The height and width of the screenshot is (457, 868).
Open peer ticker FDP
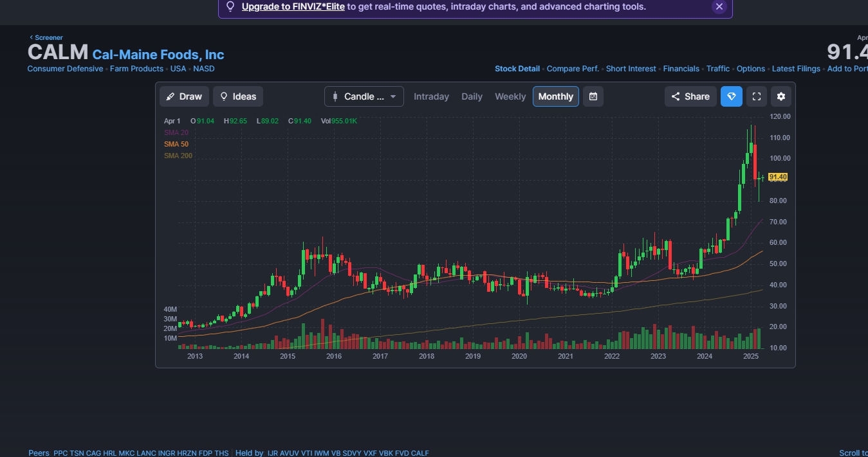pos(206,453)
